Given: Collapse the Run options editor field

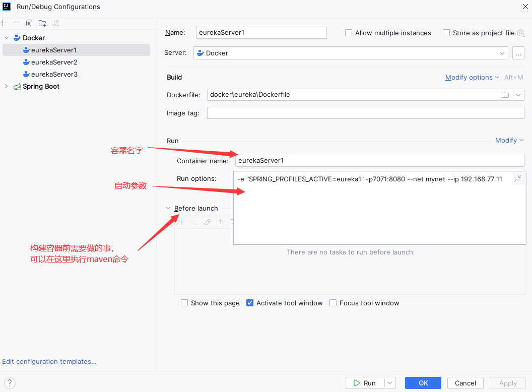Looking at the screenshot, I should [x=518, y=179].
